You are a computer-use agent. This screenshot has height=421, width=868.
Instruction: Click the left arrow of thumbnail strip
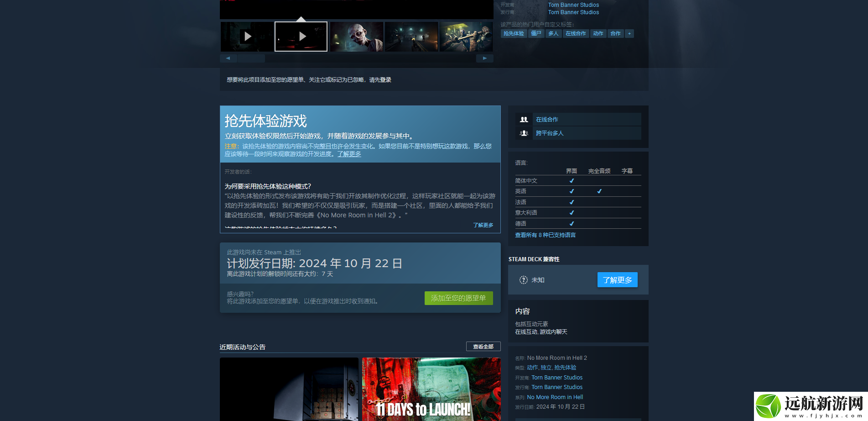click(x=228, y=58)
